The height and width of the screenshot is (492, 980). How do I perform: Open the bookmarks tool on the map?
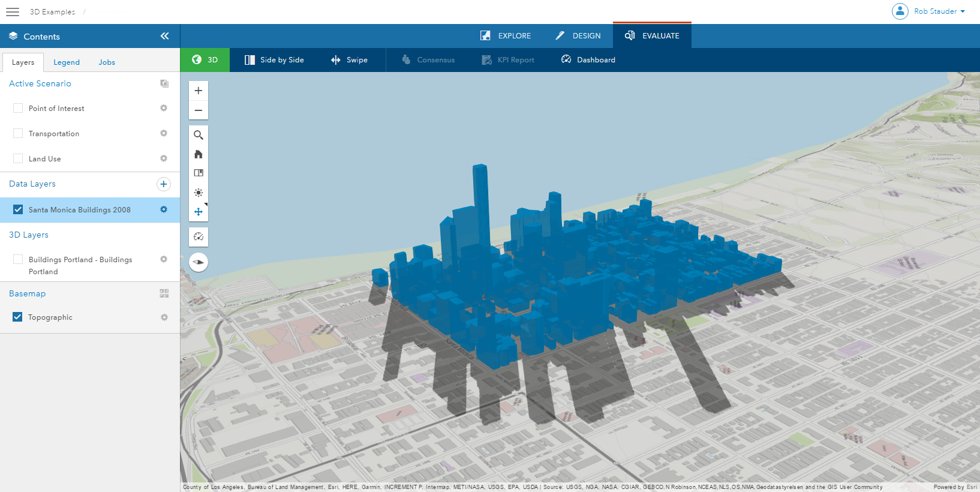tap(199, 173)
